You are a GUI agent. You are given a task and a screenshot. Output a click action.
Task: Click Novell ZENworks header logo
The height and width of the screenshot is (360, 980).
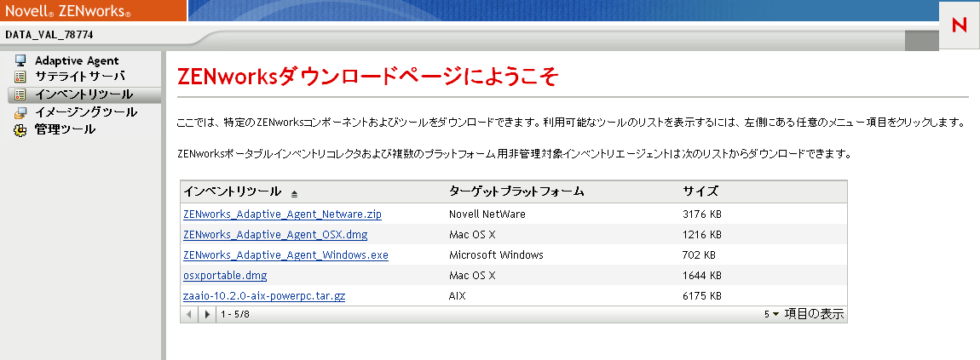click(x=67, y=10)
